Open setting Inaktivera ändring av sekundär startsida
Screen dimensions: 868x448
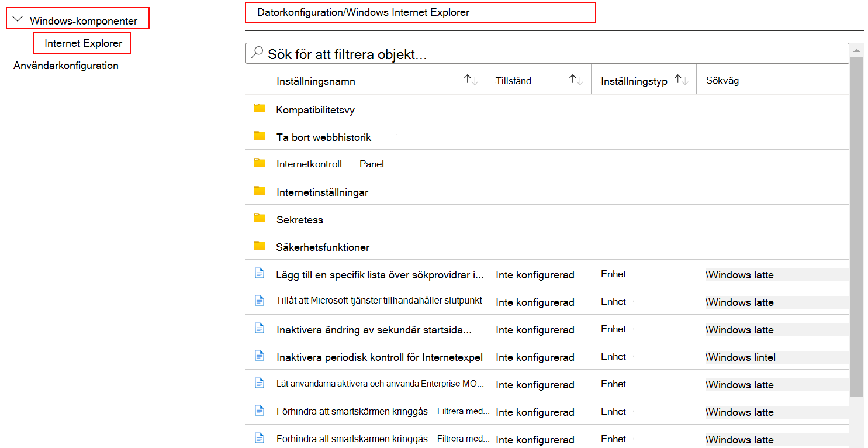pos(374,330)
